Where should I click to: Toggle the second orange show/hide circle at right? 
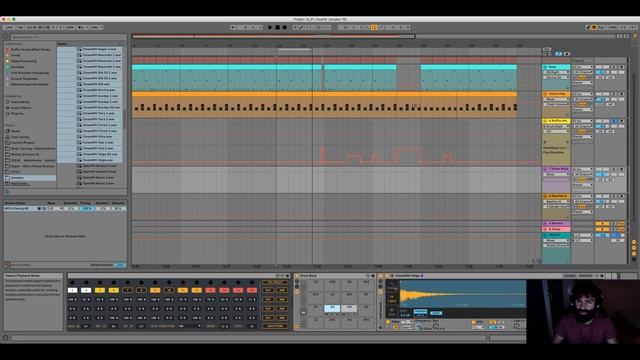634,248
